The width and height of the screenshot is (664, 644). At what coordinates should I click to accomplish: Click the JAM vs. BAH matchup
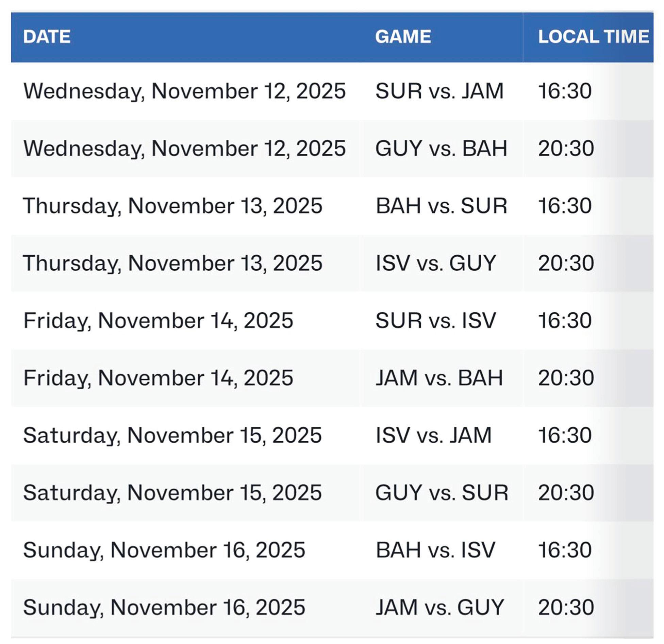coord(439,378)
